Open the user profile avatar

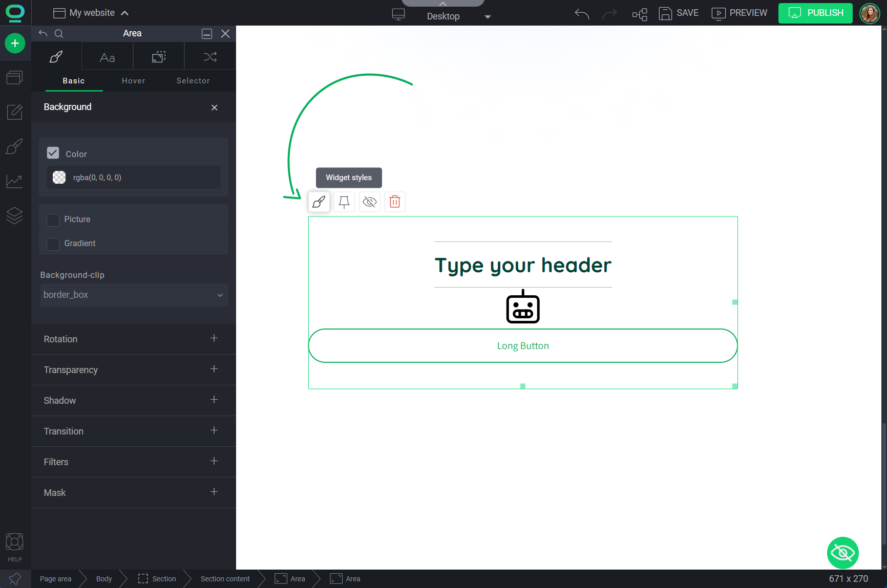(x=870, y=13)
